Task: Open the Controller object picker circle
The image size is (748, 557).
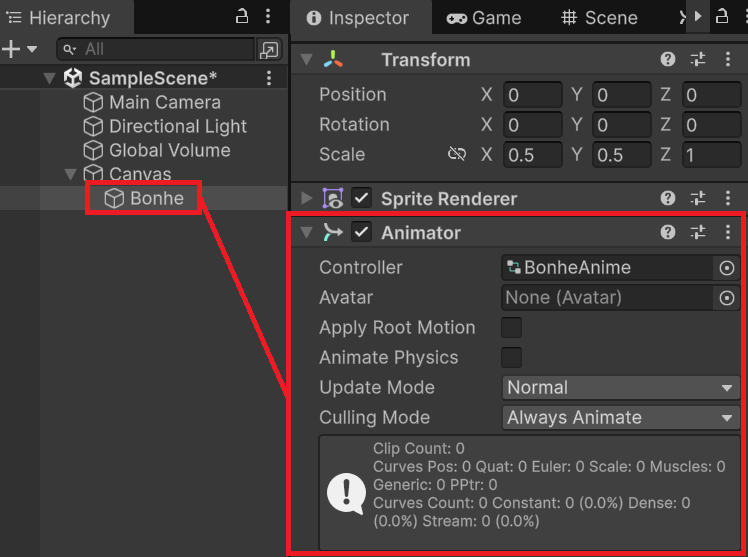Action: click(x=727, y=268)
